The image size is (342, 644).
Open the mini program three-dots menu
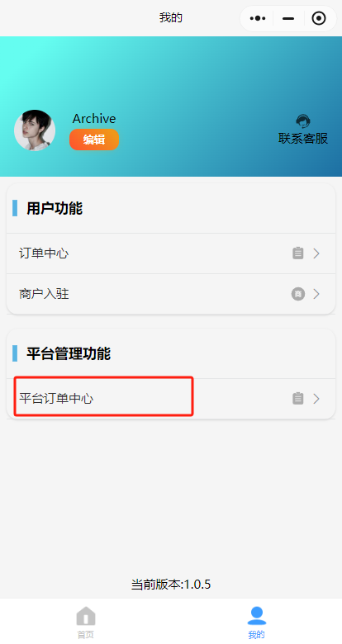[258, 18]
